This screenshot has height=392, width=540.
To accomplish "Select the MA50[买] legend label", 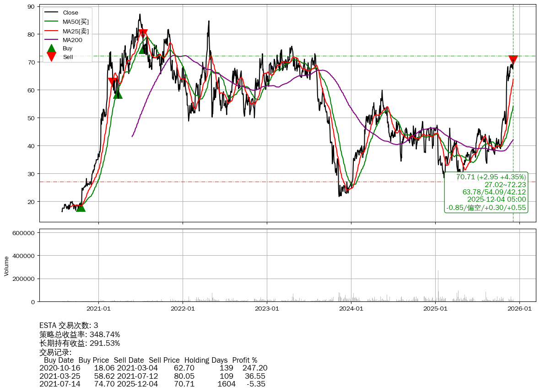I will pyautogui.click(x=76, y=22).
